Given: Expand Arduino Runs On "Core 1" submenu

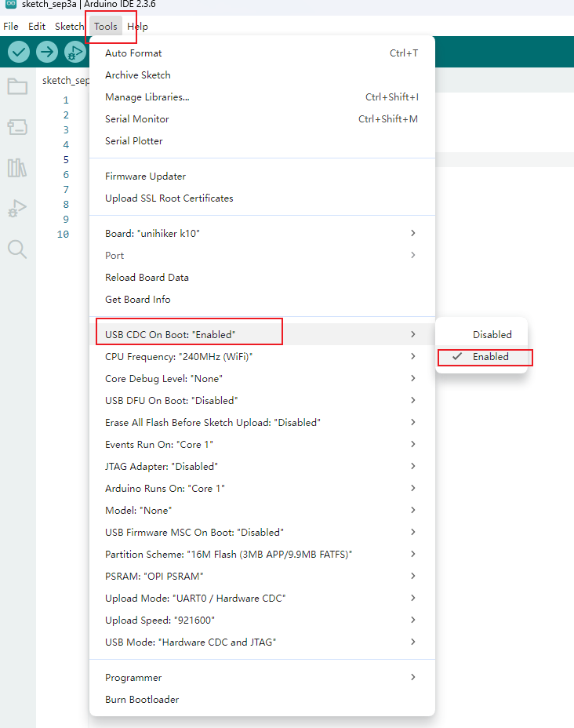Looking at the screenshot, I should (262, 489).
